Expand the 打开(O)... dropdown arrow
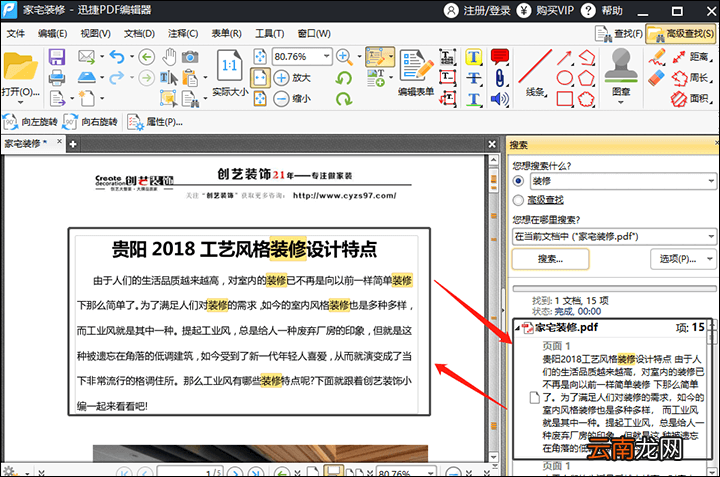Screen dimensions: 720x477 point(21,102)
